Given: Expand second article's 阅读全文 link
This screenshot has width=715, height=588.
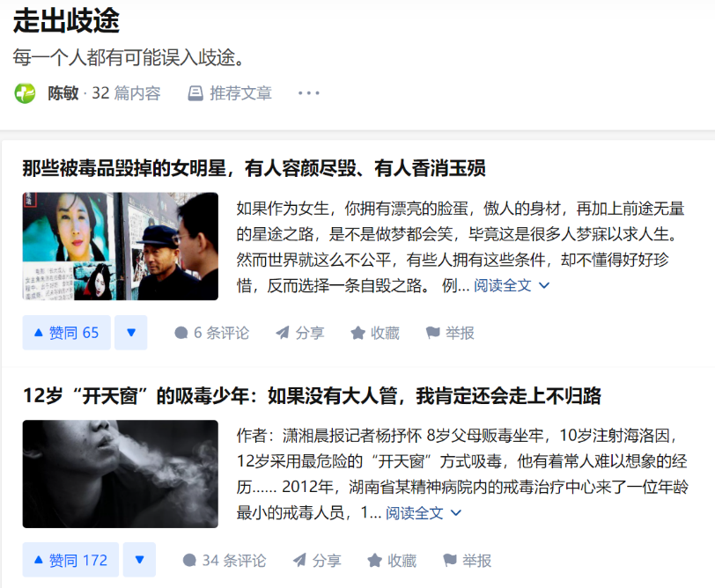Looking at the screenshot, I should (424, 513).
